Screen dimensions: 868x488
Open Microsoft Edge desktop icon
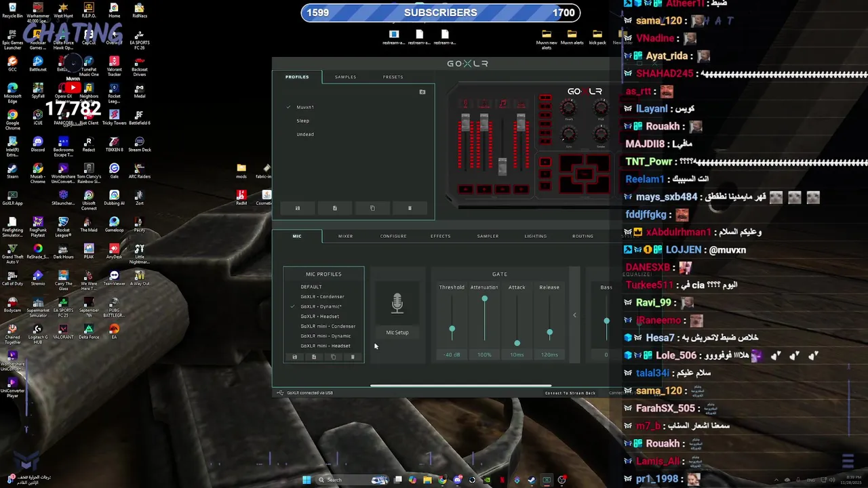pyautogui.click(x=12, y=93)
